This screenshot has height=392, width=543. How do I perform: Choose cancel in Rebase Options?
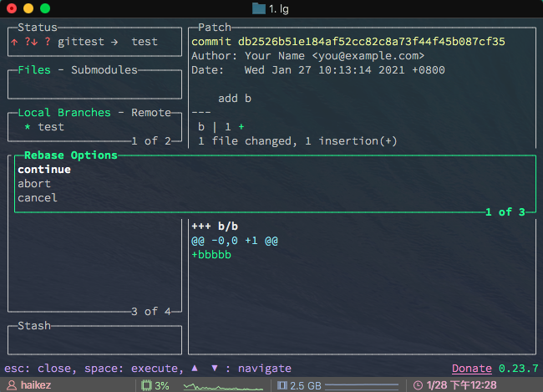pos(38,198)
